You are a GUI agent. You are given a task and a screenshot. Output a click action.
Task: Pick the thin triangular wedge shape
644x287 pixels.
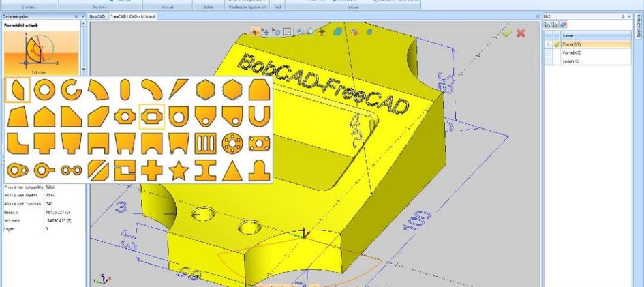[179, 90]
